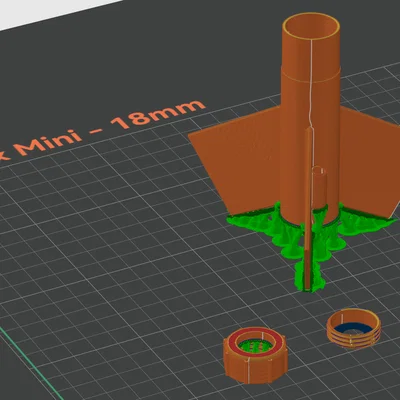400x400 pixels.
Task: Click the white seam line on the tube
Action: click(311, 83)
